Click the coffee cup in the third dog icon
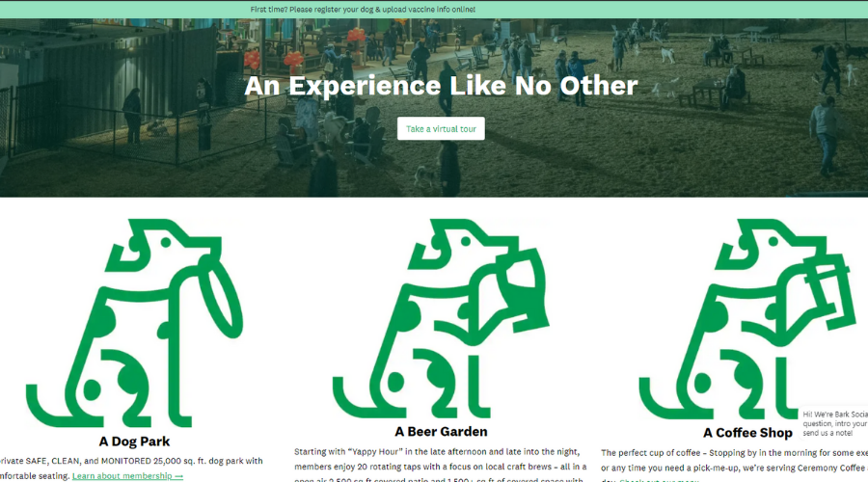This screenshot has width=868, height=482. 827,288
